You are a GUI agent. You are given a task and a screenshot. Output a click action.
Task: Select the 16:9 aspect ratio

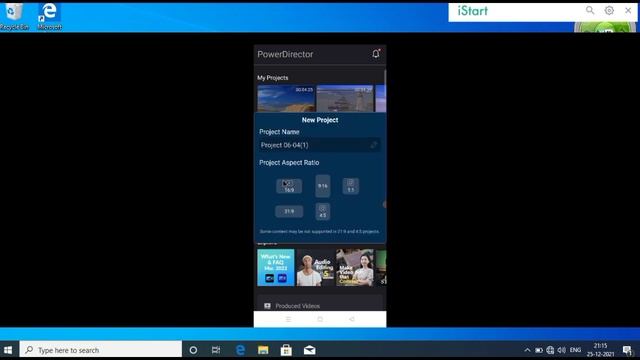pos(289,186)
